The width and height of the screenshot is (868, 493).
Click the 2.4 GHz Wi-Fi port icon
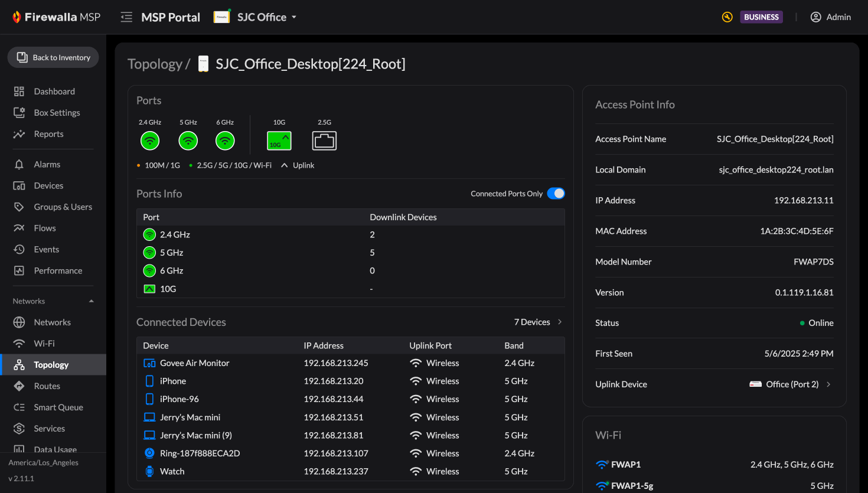point(150,141)
